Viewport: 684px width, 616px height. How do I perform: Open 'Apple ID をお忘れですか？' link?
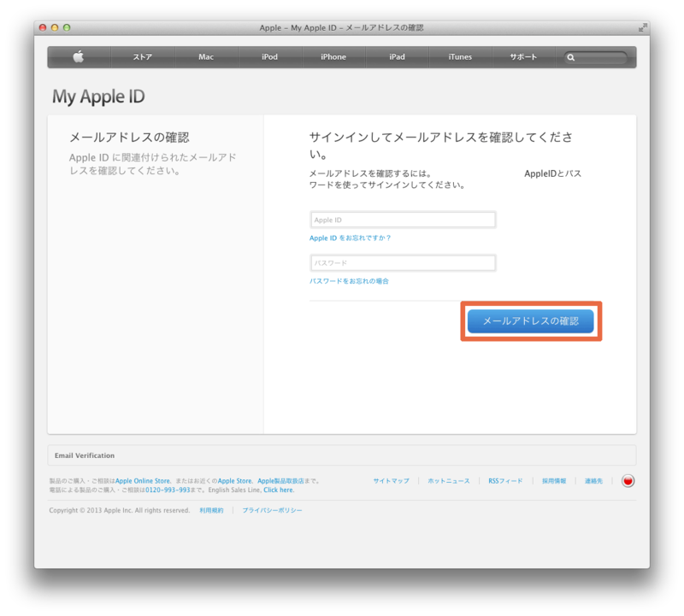(x=350, y=238)
